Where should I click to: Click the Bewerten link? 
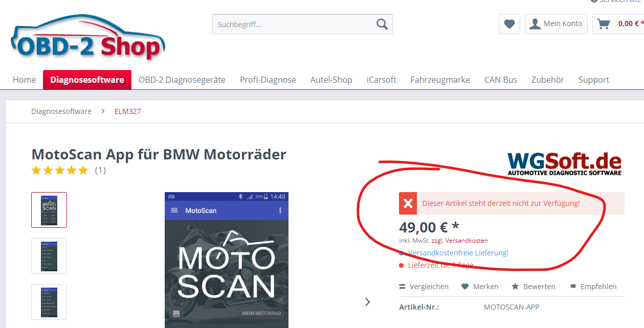tap(533, 287)
